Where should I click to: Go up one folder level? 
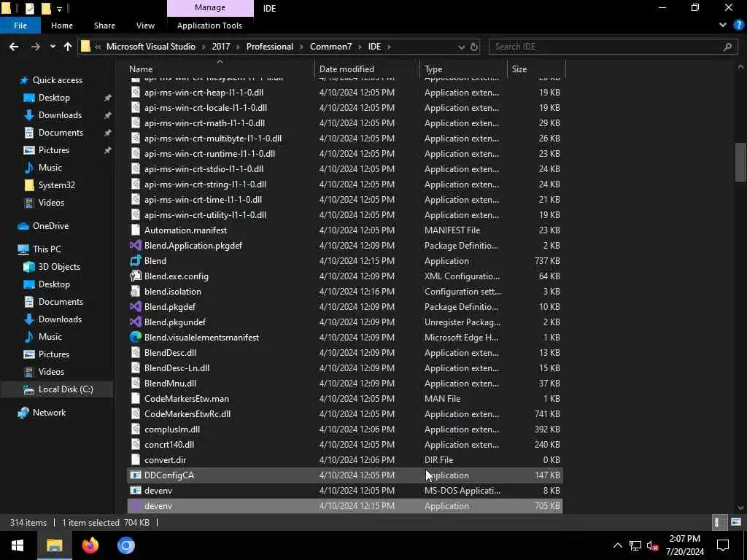(68, 47)
